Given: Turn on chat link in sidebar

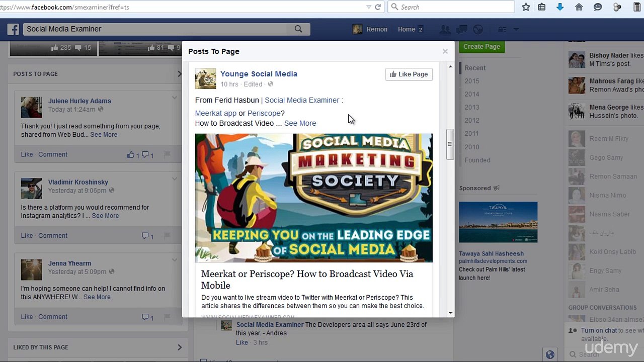Looking at the screenshot, I should click(x=599, y=330).
